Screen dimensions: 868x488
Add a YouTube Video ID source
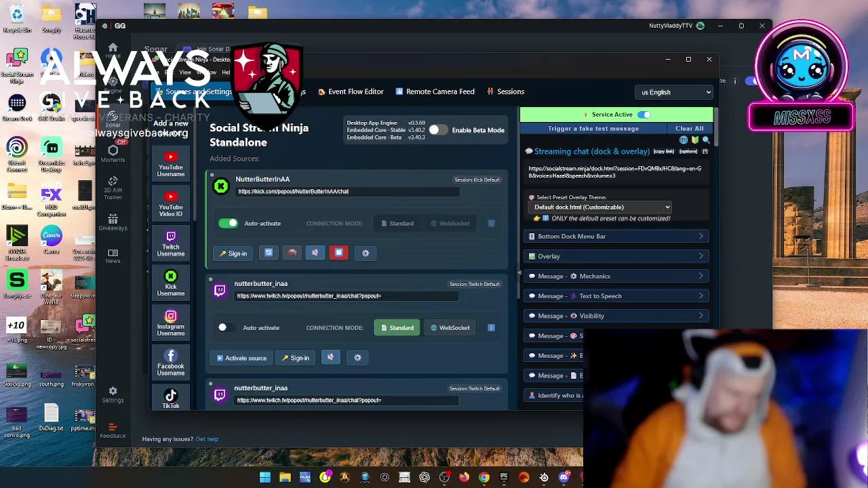(x=171, y=204)
